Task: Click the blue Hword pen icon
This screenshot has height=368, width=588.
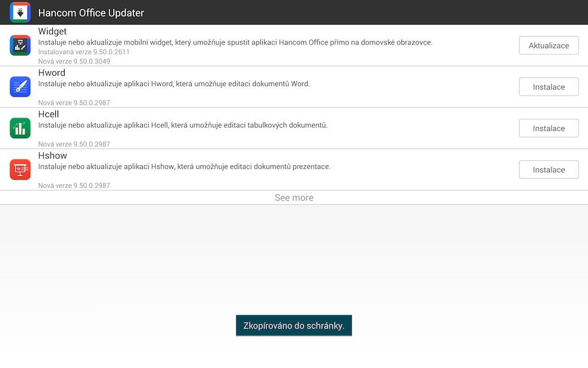Action: [x=20, y=87]
